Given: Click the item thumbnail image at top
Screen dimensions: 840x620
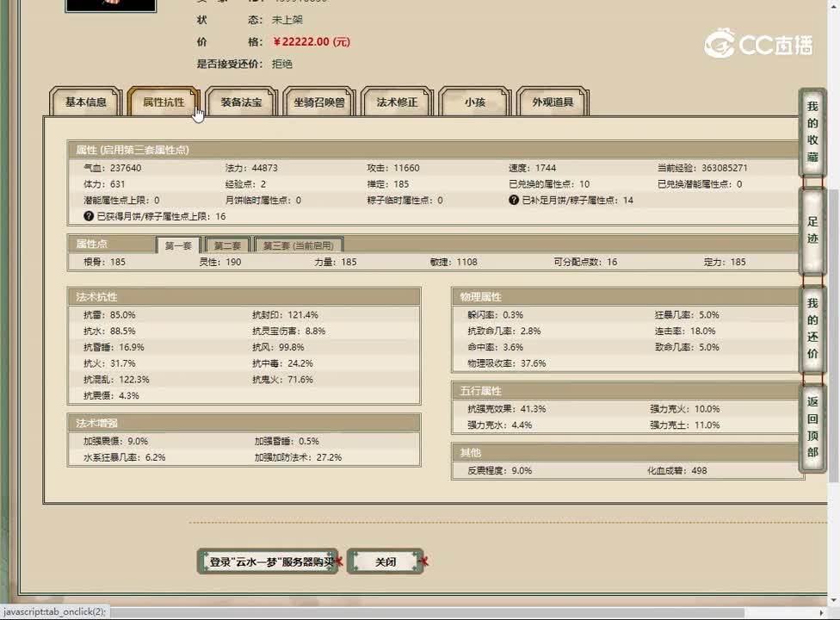Looking at the screenshot, I should (x=111, y=4).
